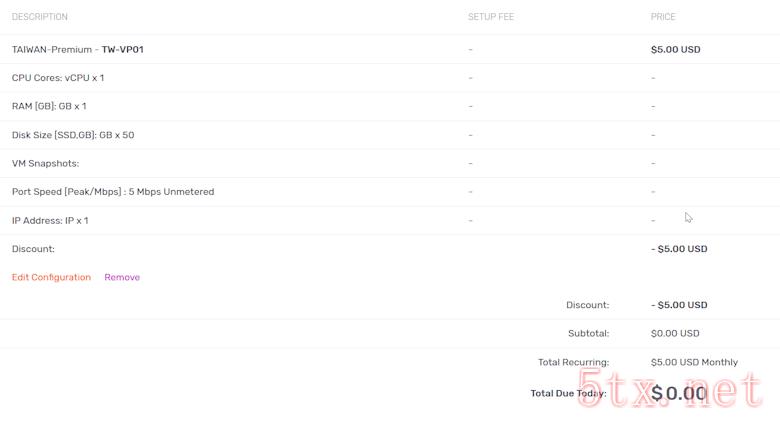
Task: Click the PRICE column header
Action: 663,17
